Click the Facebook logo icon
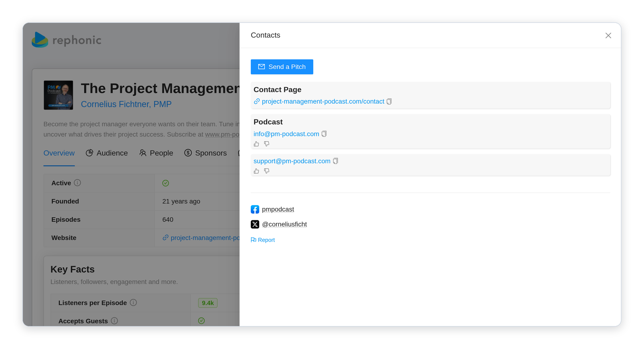The height and width of the screenshot is (349, 644). 255,209
